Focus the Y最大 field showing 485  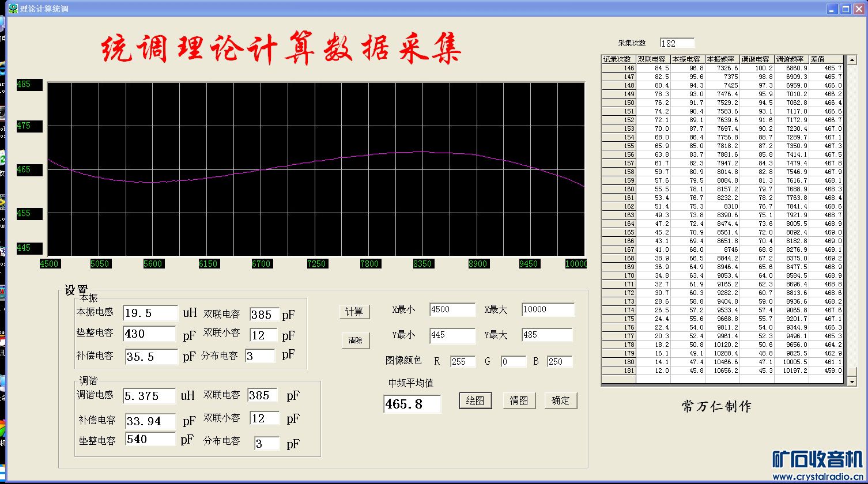pos(546,335)
